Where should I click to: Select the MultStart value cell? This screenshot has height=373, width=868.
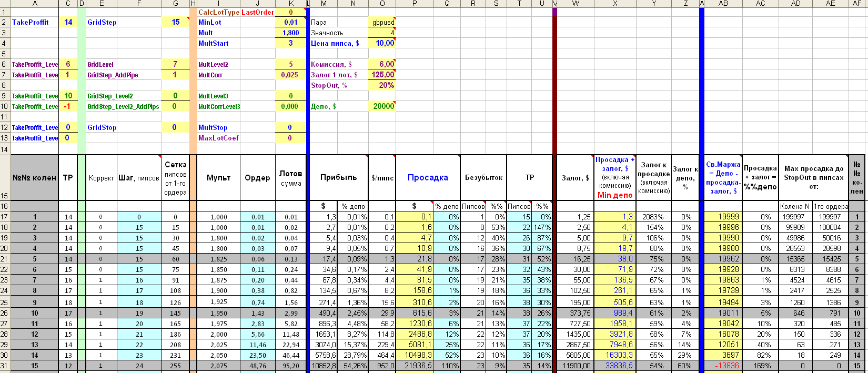[290, 43]
